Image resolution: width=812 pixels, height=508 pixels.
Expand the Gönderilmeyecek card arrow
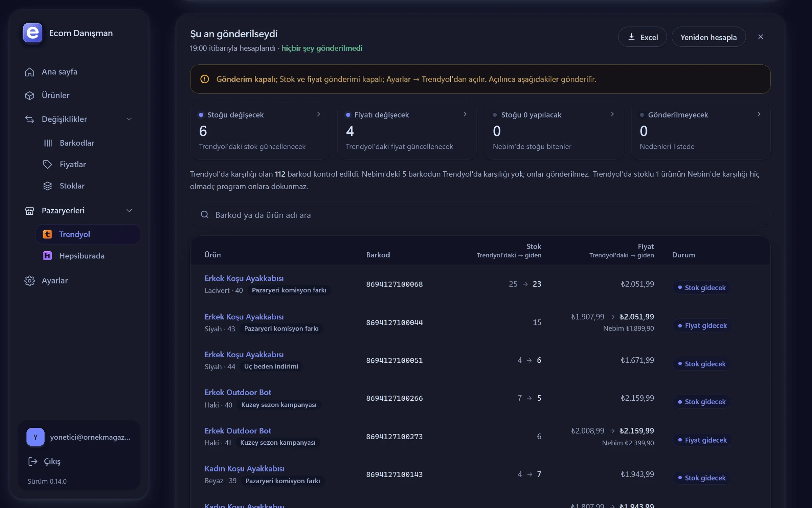click(759, 114)
